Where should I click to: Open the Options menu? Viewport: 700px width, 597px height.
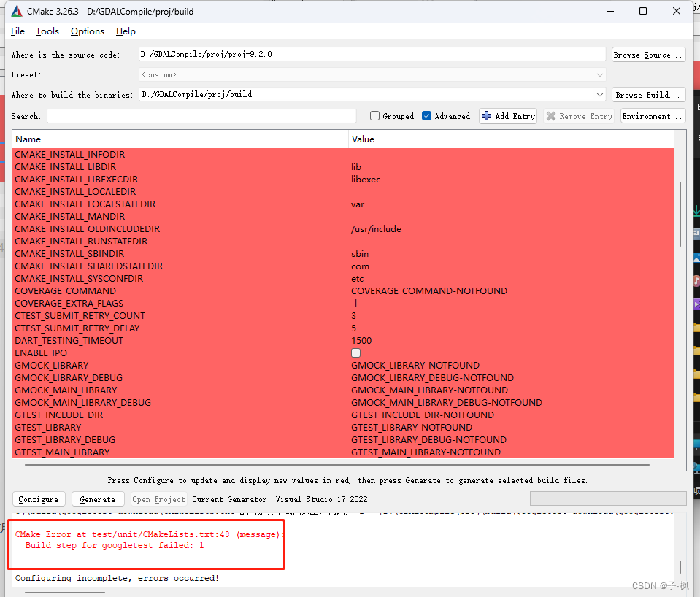click(87, 31)
